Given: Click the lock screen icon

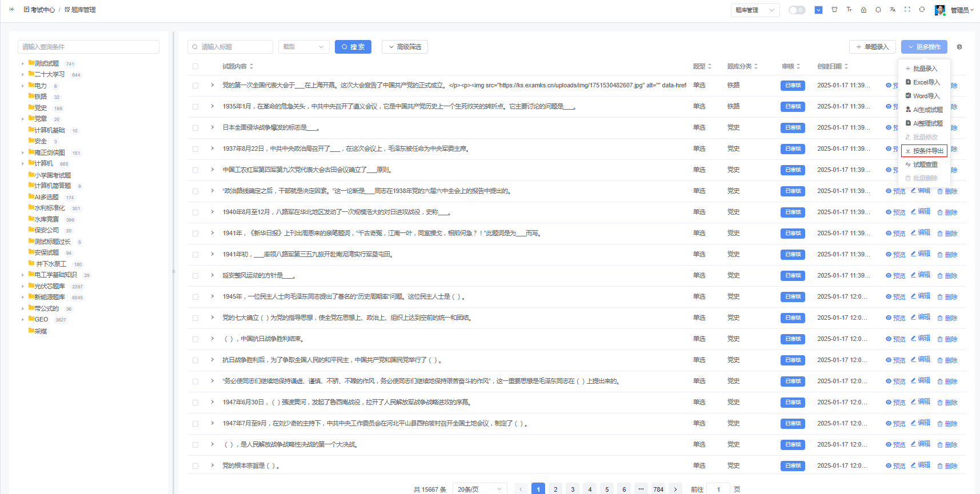Looking at the screenshot, I should (x=863, y=10).
